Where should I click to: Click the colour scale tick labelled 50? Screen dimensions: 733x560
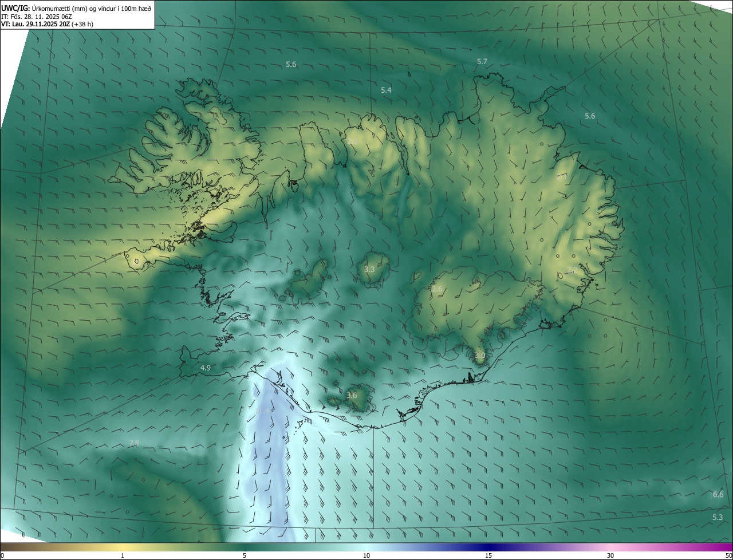pyautogui.click(x=728, y=555)
